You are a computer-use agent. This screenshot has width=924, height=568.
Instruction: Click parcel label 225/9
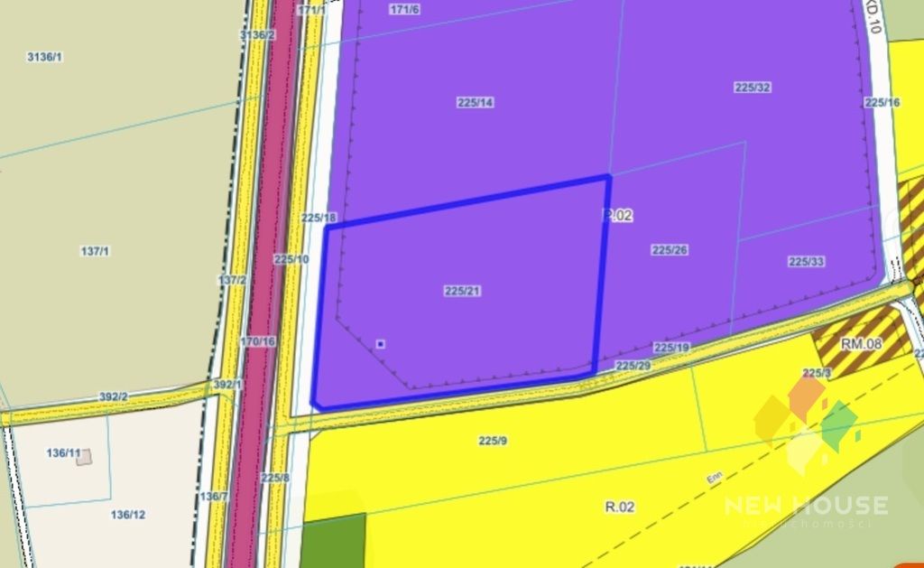point(493,441)
